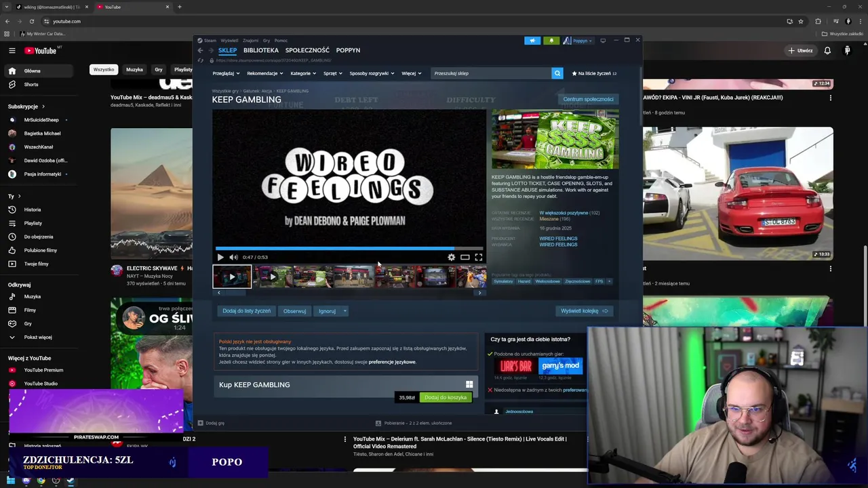Open Poppyn account dropdown

[x=578, y=41]
